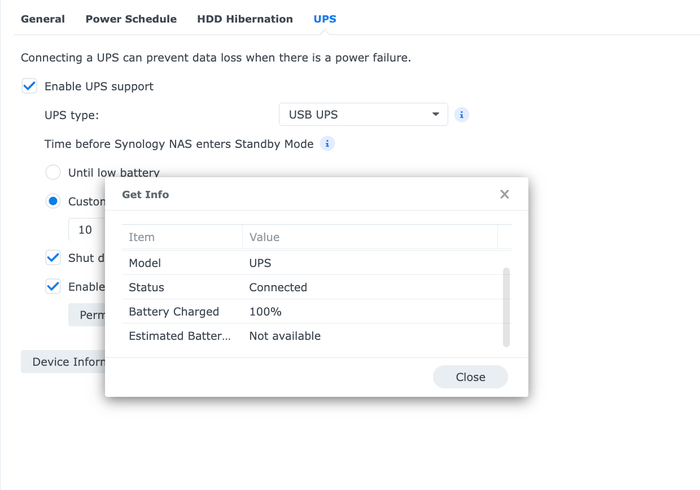
Task: Close the Get Info dialog with X
Action: click(504, 194)
